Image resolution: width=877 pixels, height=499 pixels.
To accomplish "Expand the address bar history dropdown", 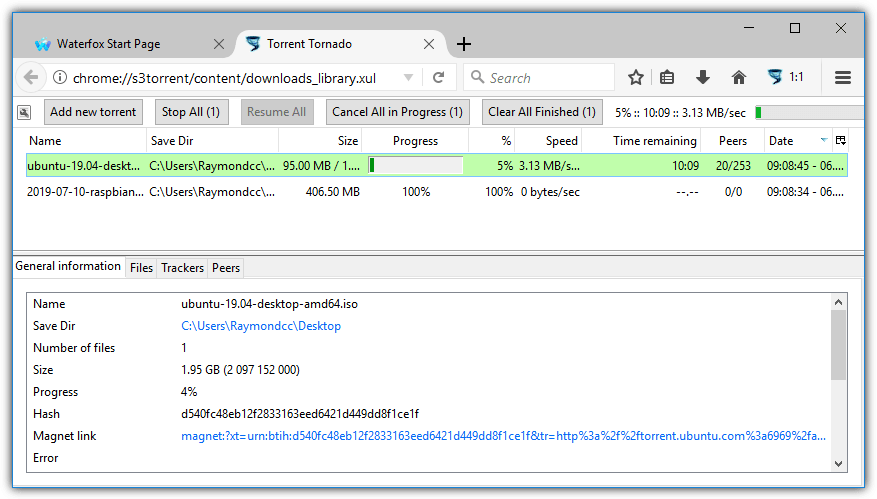I will pyautogui.click(x=409, y=78).
